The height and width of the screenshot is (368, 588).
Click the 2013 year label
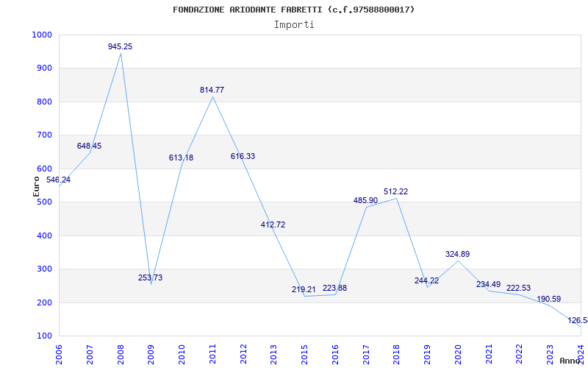pos(274,354)
